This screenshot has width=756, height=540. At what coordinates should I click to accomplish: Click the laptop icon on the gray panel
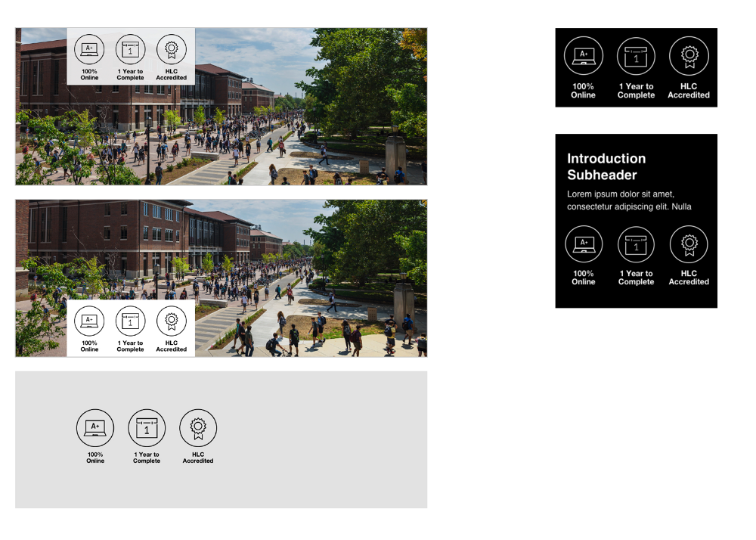[94, 427]
